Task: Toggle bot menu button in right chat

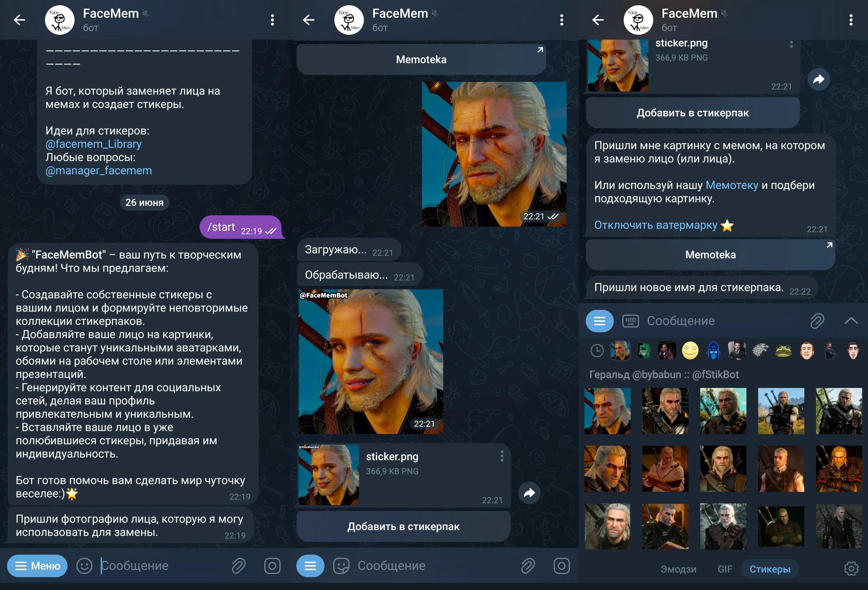Action: (599, 321)
